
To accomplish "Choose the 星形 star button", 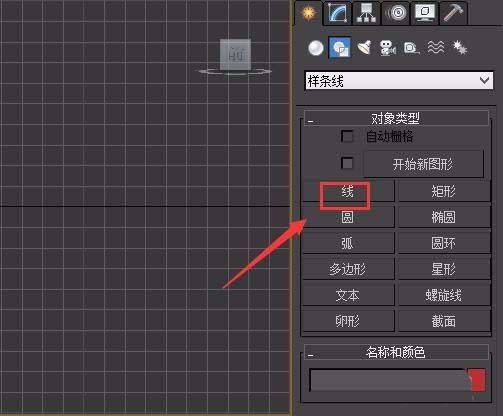I will 444,269.
